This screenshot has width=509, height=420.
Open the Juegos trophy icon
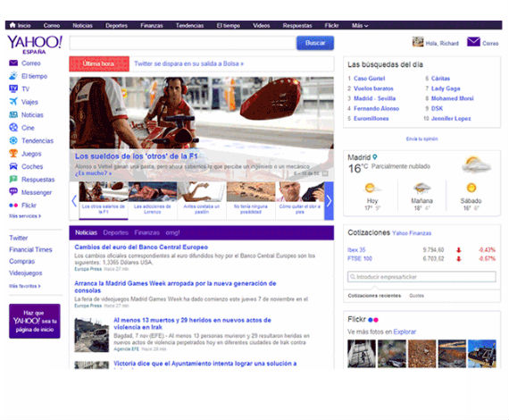pyautogui.click(x=13, y=154)
